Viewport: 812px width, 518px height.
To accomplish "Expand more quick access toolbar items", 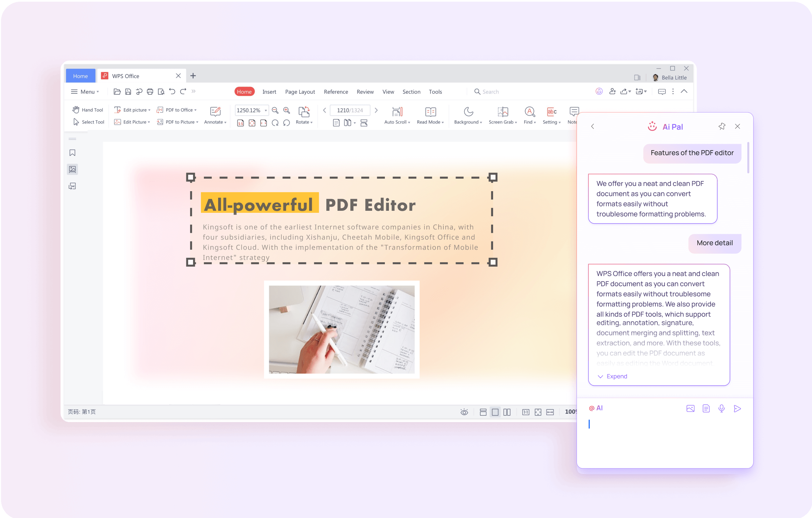I will coord(193,91).
